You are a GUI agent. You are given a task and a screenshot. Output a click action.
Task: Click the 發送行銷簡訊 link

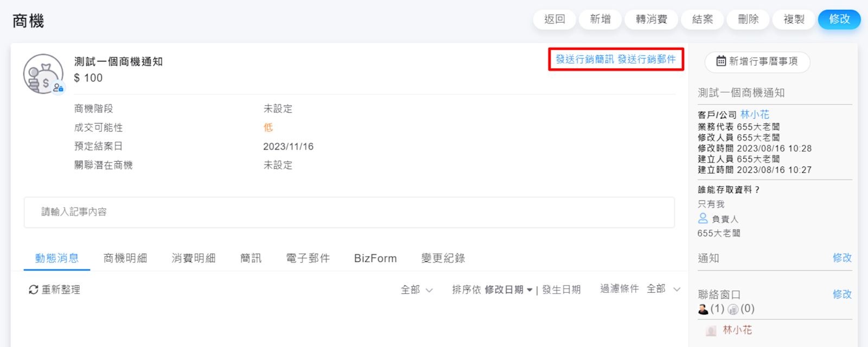click(x=585, y=60)
